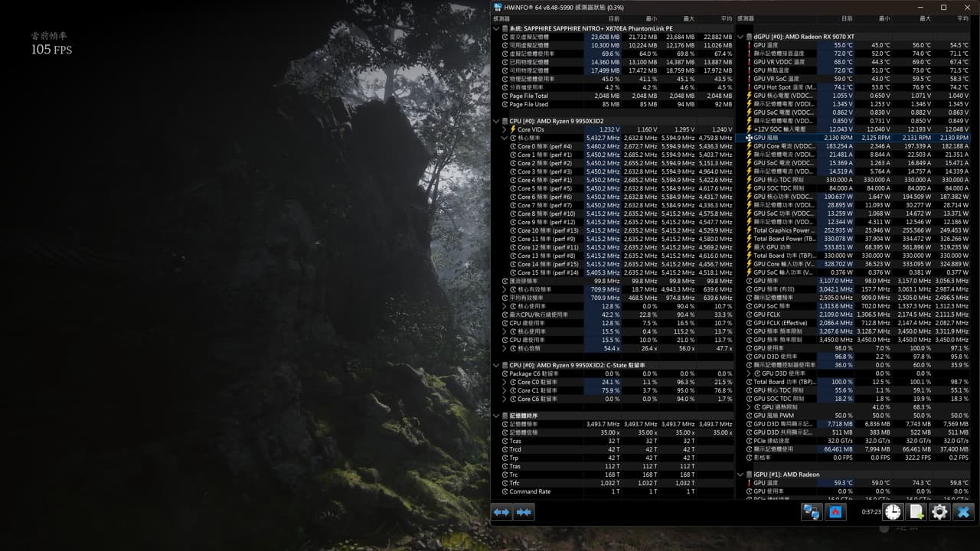Viewport: 980px width, 551px height.
Task: Select the 最大 GPU 功率 row
Action: click(x=853, y=247)
